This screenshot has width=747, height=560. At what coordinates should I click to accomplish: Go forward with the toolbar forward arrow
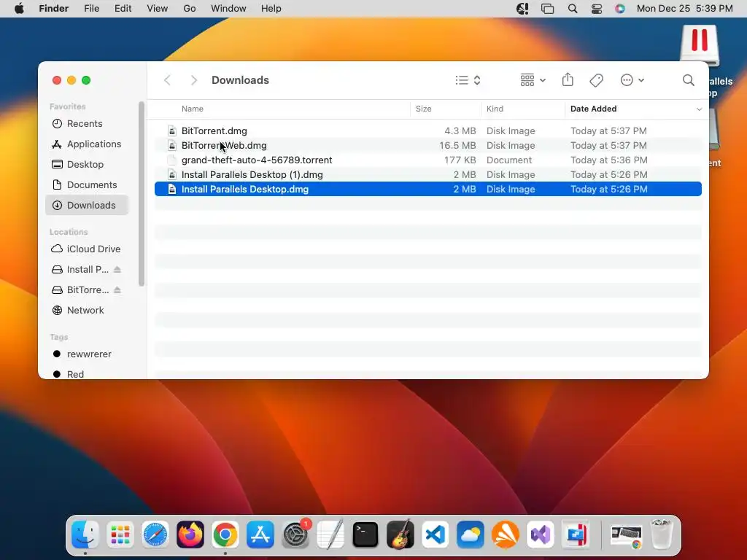[x=193, y=80]
